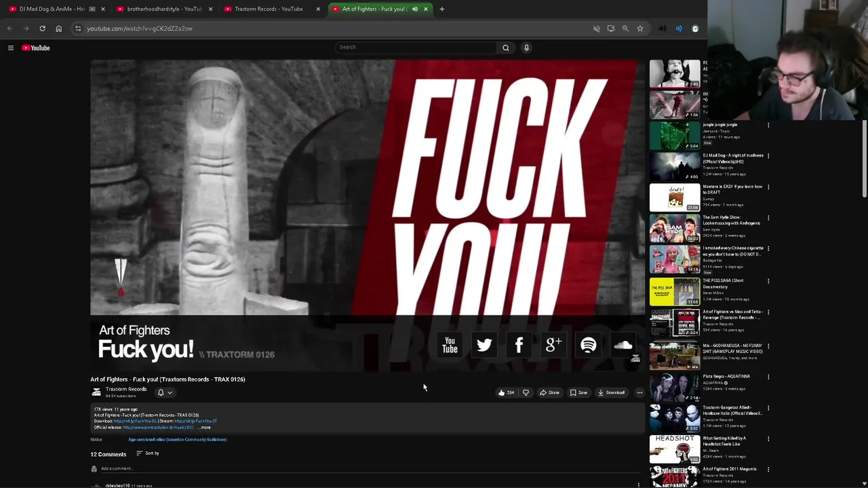This screenshot has width=868, height=488.
Task: Open the official release link in description
Action: (158, 427)
